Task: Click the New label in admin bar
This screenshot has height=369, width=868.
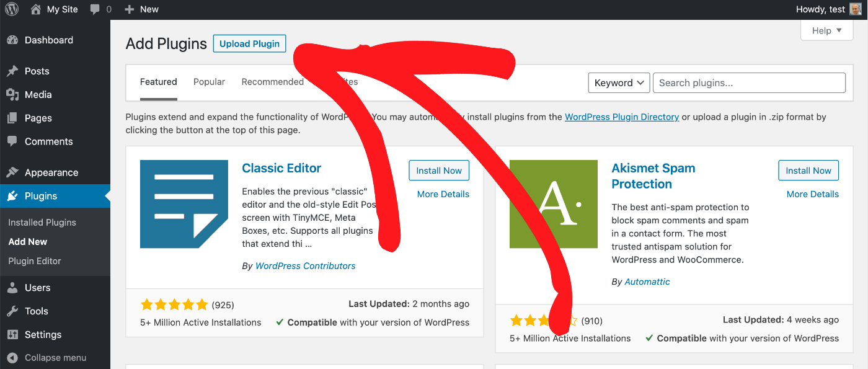Action: pyautogui.click(x=149, y=9)
